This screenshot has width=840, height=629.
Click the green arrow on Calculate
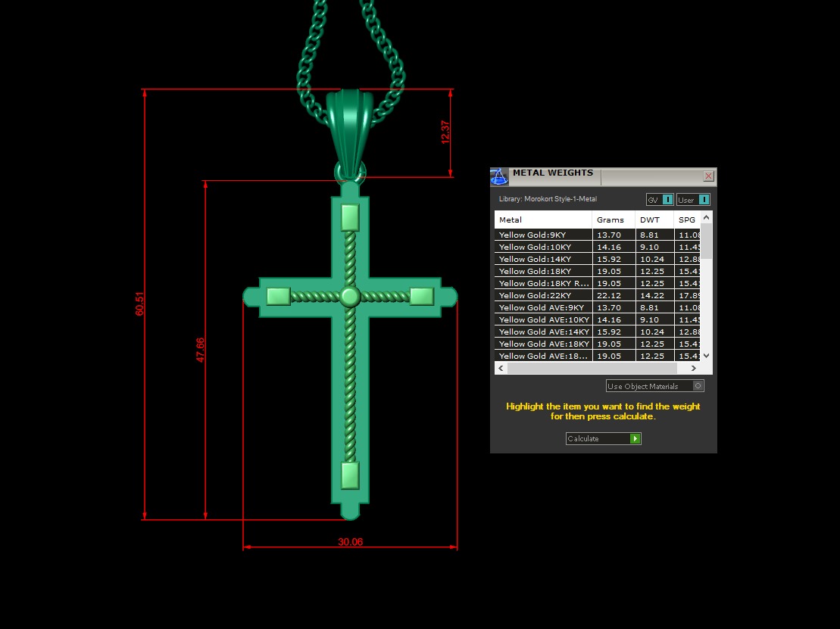tap(635, 438)
